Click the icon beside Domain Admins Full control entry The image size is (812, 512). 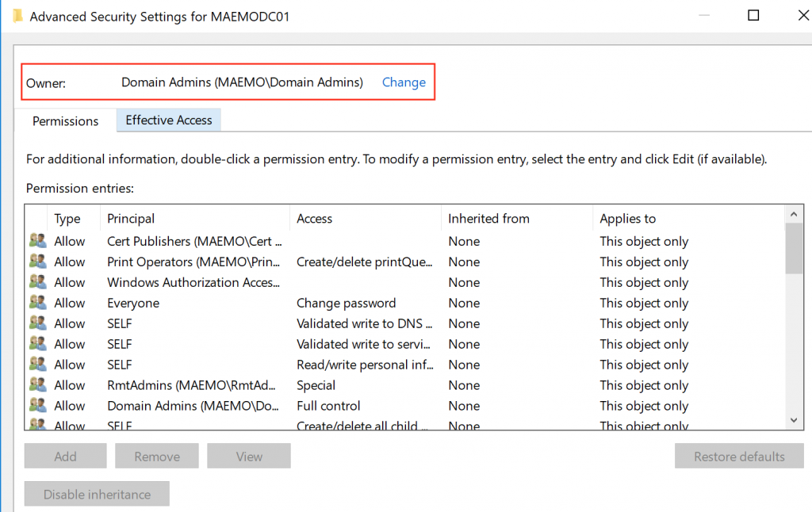[x=37, y=406]
